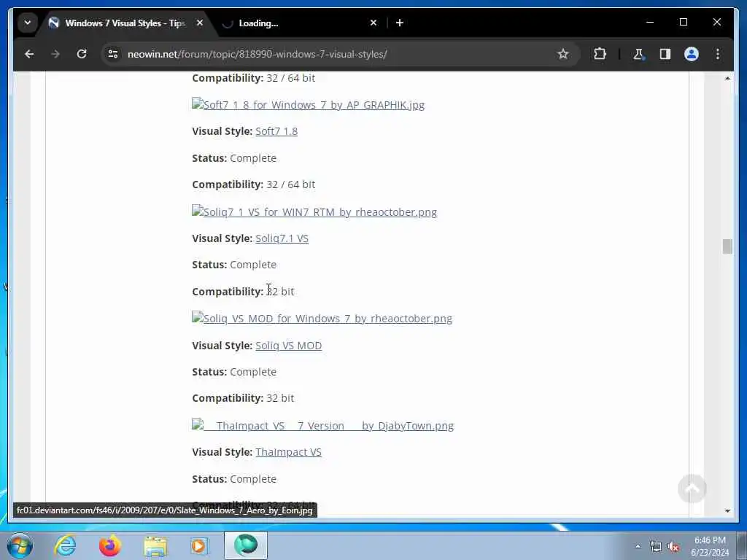The width and height of the screenshot is (747, 560).
Task: Select the active browser taskbar button
Action: pos(246,545)
